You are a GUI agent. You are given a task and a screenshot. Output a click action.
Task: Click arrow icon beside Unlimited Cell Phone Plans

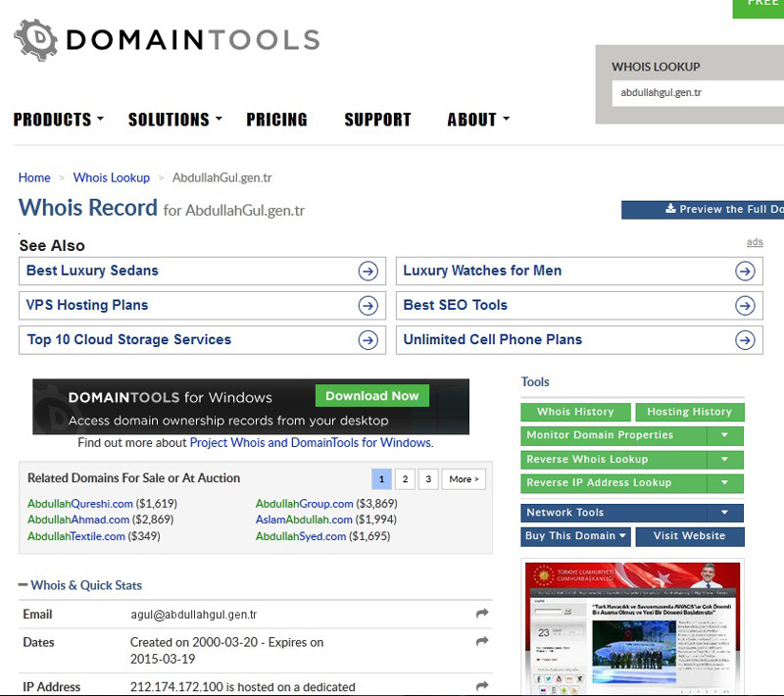coord(745,340)
